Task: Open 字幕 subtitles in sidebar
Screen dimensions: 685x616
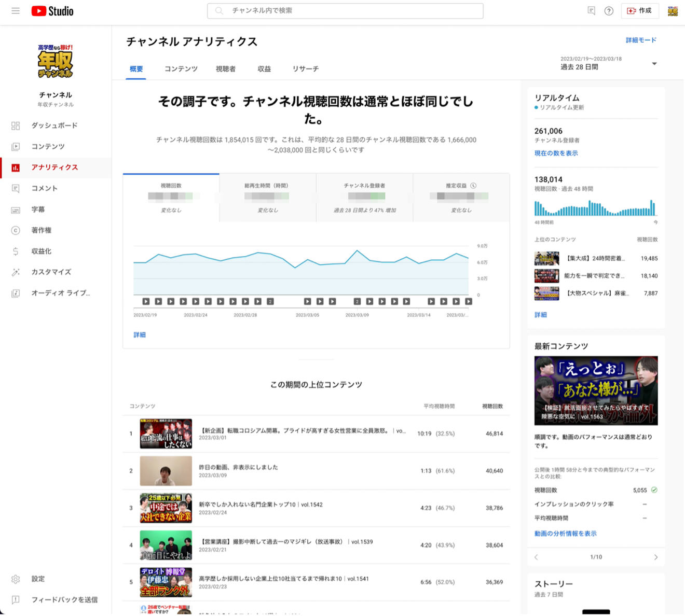Action: click(38, 209)
